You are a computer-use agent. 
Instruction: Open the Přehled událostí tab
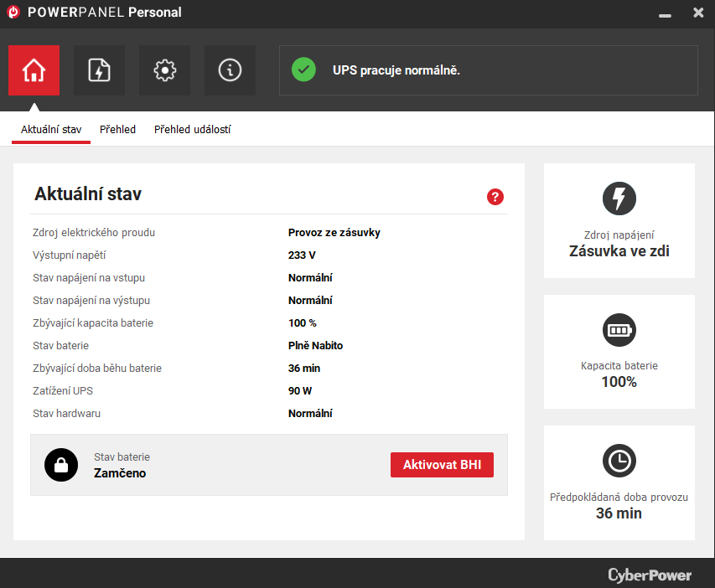192,130
